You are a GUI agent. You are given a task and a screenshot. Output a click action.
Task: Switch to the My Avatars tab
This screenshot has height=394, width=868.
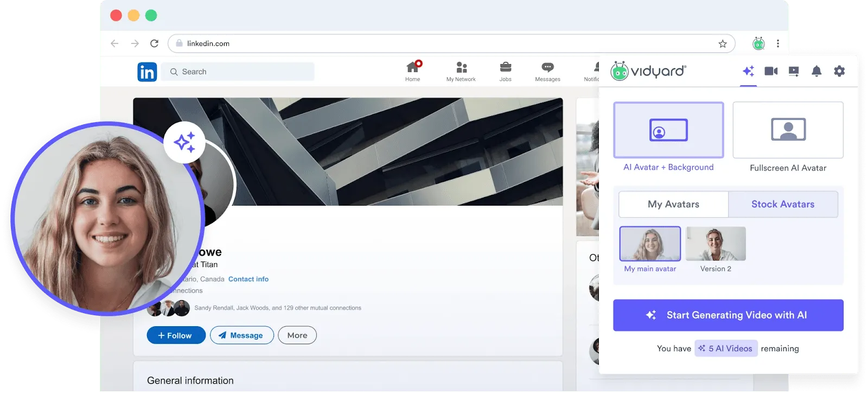[x=674, y=205]
